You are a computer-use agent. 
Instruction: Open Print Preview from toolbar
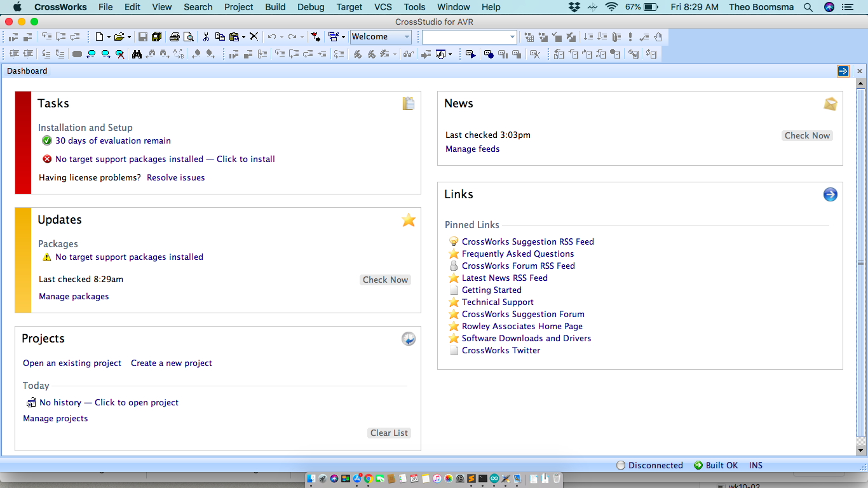[188, 37]
